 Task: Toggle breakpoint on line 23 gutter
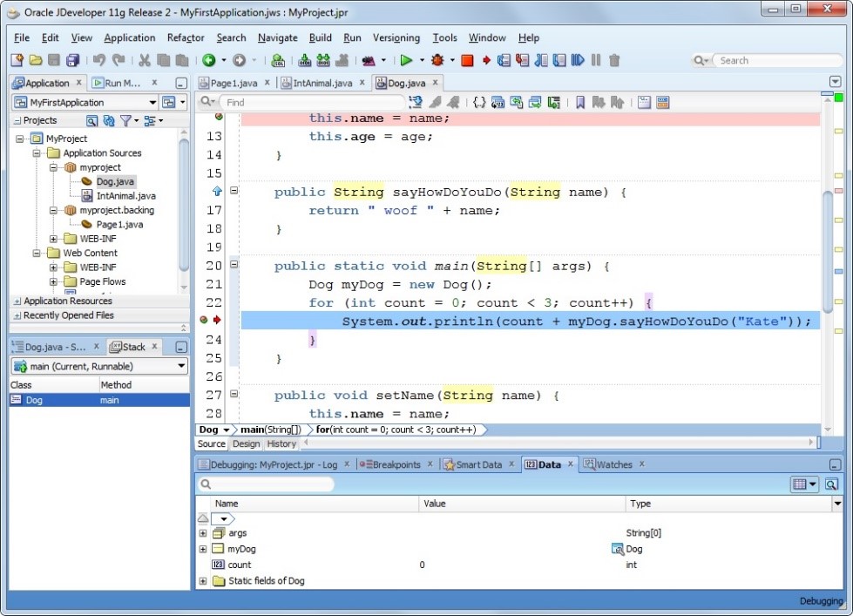204,320
